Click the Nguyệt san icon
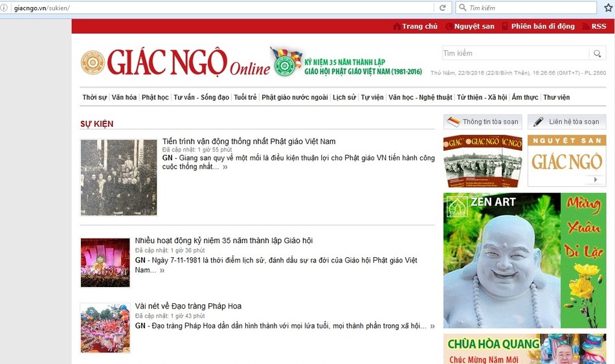Screen dimensions: 615x364 pos(449,27)
